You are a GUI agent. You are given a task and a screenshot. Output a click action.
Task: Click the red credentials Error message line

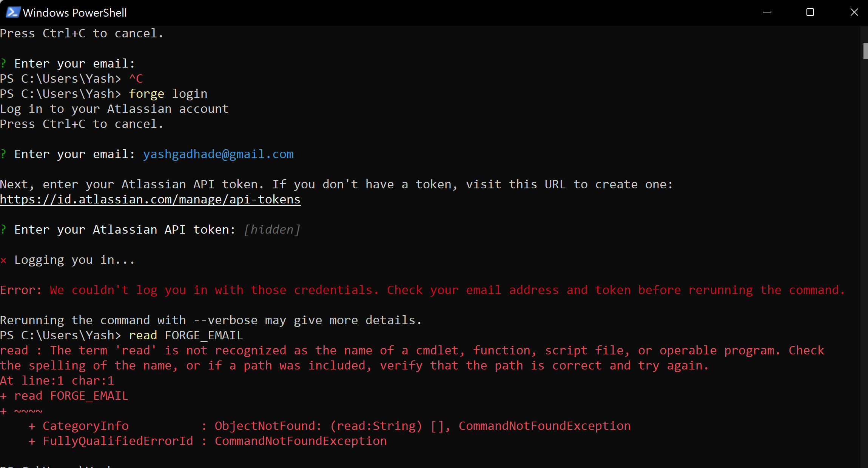pos(422,290)
